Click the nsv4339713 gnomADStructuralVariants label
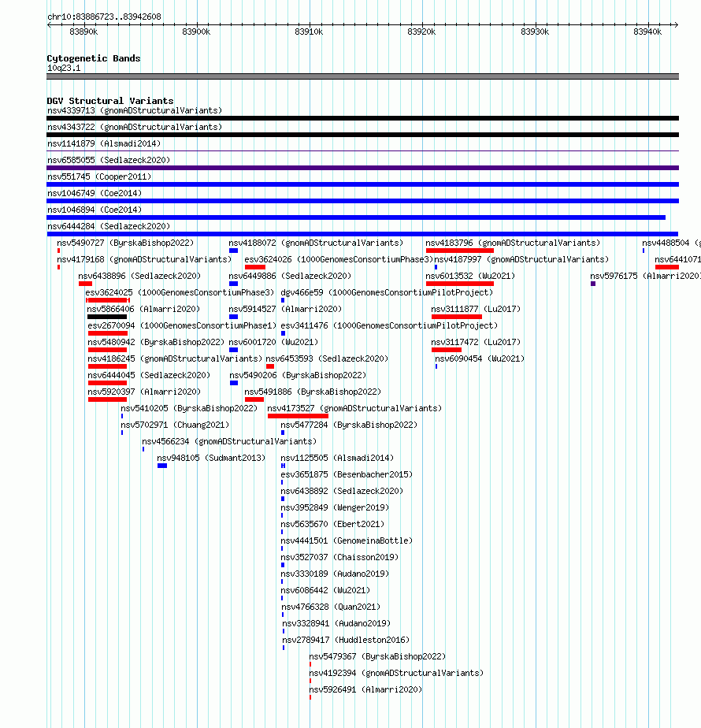701x728 pixels. (x=135, y=110)
